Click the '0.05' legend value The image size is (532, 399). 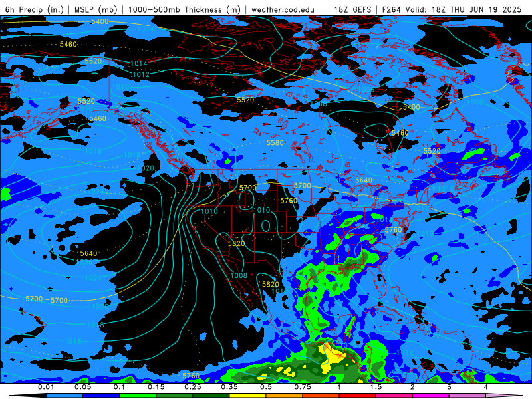pos(82,387)
